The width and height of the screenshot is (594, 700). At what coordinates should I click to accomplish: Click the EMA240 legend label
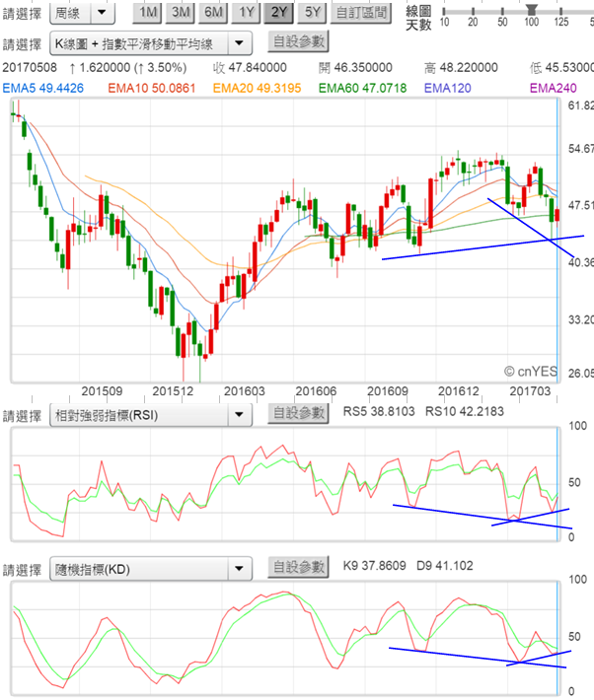554,88
